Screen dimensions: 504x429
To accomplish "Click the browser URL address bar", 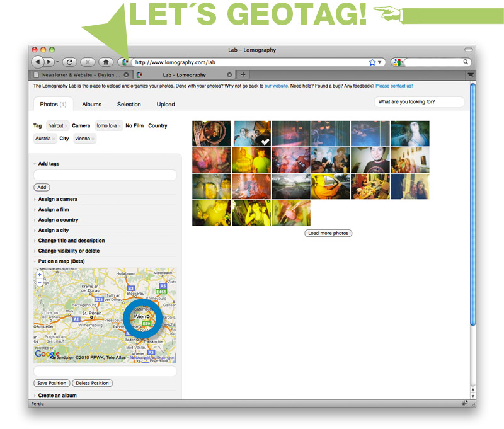I will 251,62.
